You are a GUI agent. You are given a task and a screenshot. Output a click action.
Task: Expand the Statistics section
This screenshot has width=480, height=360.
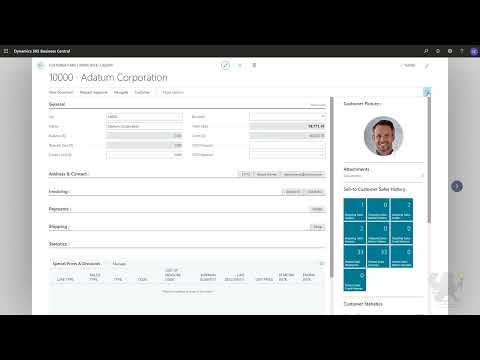click(x=58, y=244)
